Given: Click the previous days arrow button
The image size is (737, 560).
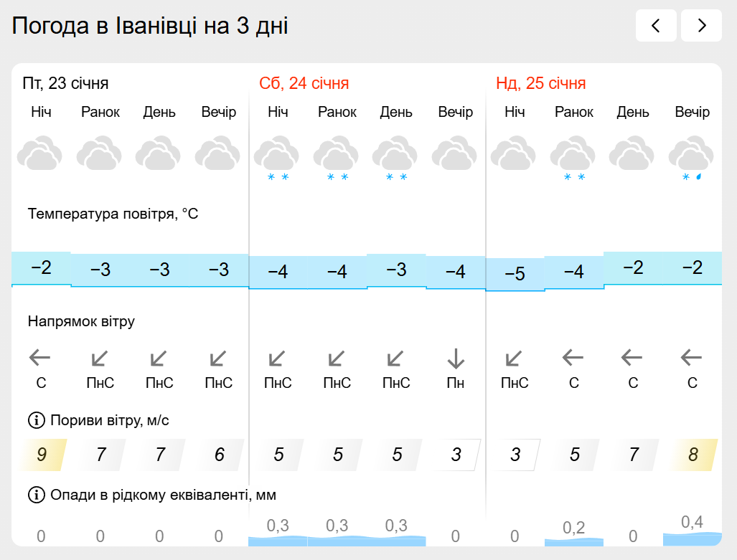Looking at the screenshot, I should [x=656, y=27].
